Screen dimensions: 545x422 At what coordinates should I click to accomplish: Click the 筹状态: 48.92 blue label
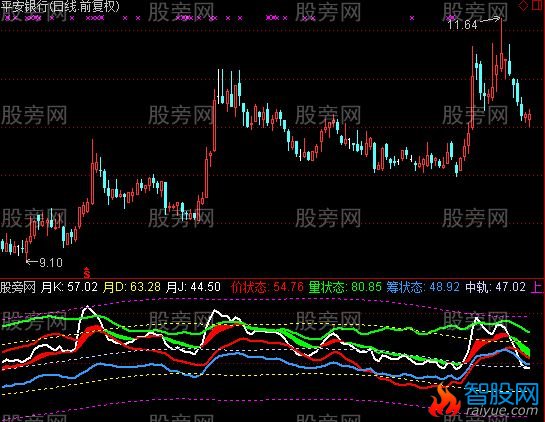(423, 287)
